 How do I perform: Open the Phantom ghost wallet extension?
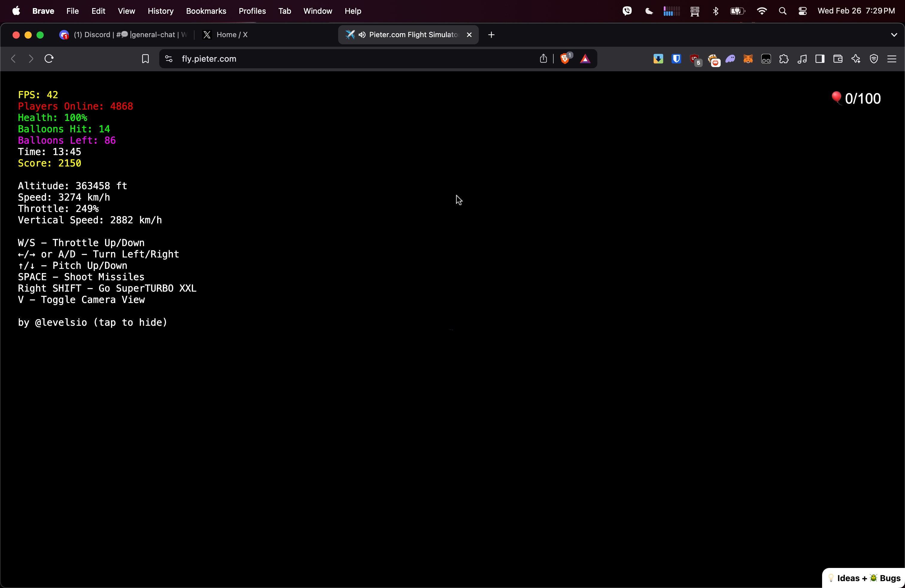pyautogui.click(x=730, y=59)
